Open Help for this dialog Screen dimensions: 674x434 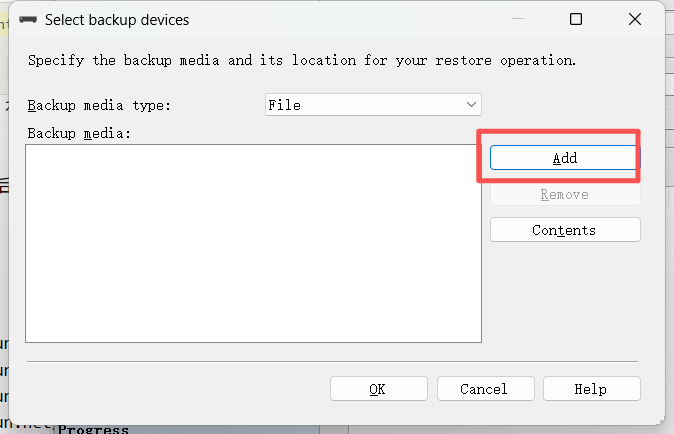tap(591, 389)
